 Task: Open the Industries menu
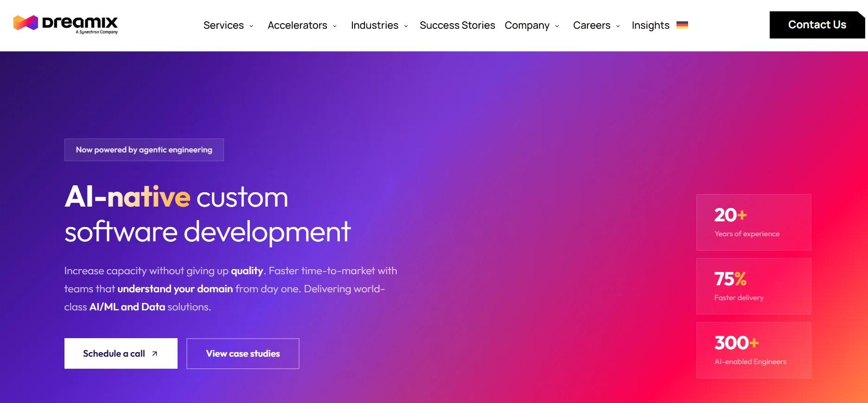[375, 25]
